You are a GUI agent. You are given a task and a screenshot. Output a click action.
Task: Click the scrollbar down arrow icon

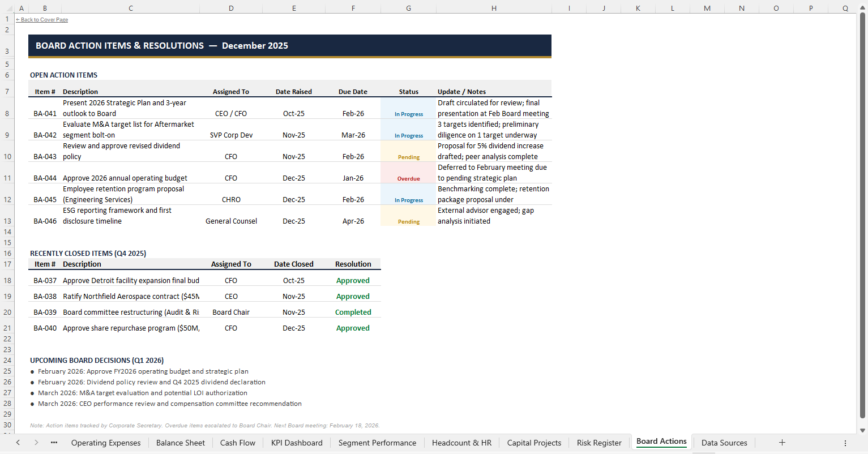(863, 430)
